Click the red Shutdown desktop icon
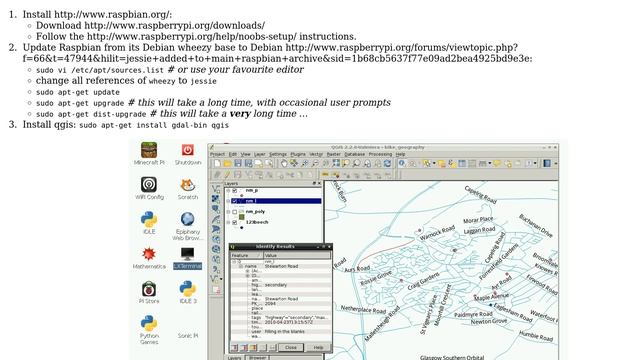Viewport: 640px width, 360px height. pyautogui.click(x=188, y=153)
